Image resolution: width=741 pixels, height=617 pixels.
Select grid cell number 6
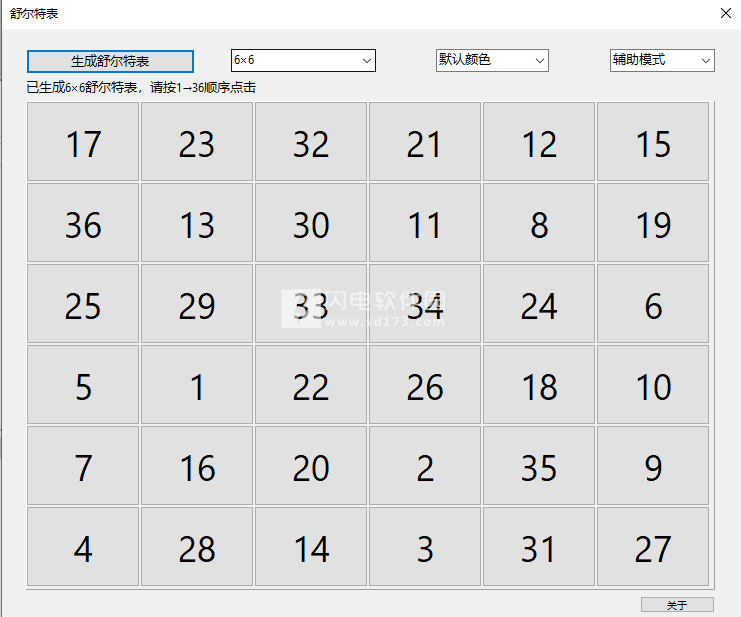(x=653, y=305)
